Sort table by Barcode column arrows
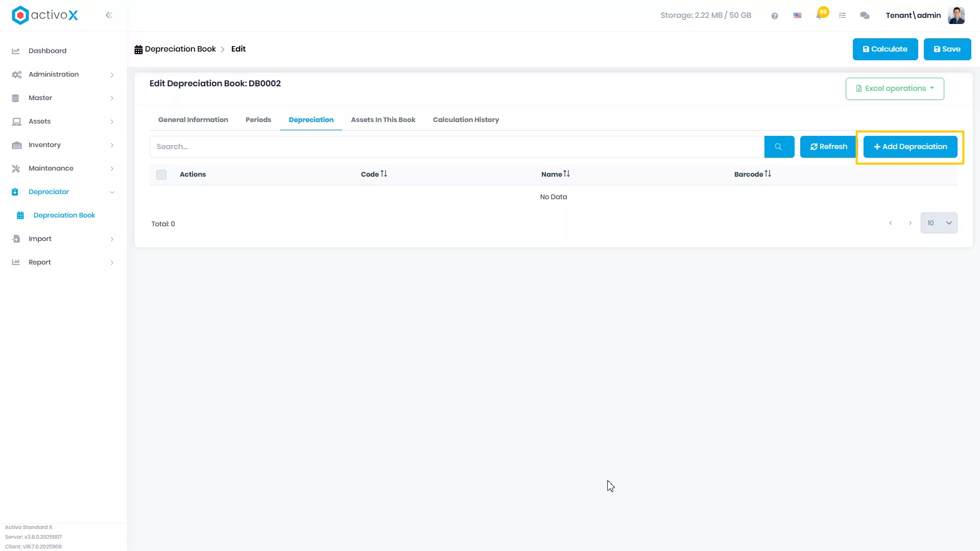 pyautogui.click(x=768, y=174)
